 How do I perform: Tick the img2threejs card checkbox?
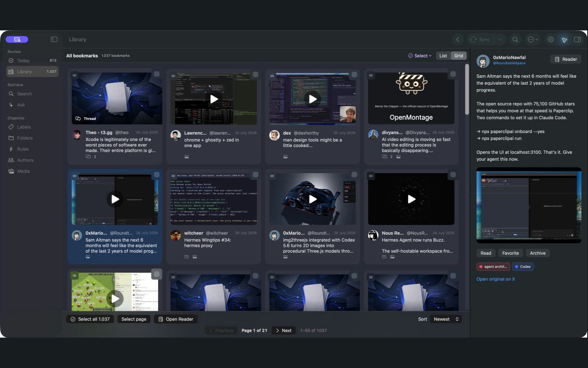(354, 175)
